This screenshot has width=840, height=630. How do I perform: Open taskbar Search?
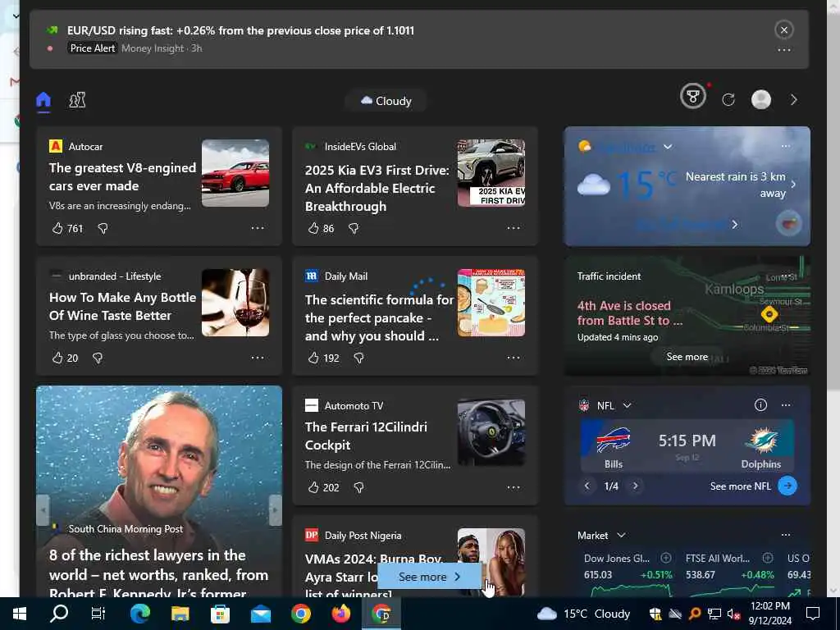click(x=59, y=614)
